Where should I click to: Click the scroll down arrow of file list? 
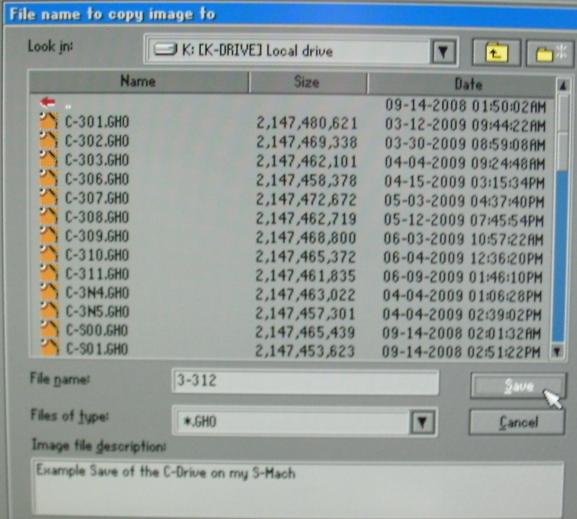coord(558,351)
